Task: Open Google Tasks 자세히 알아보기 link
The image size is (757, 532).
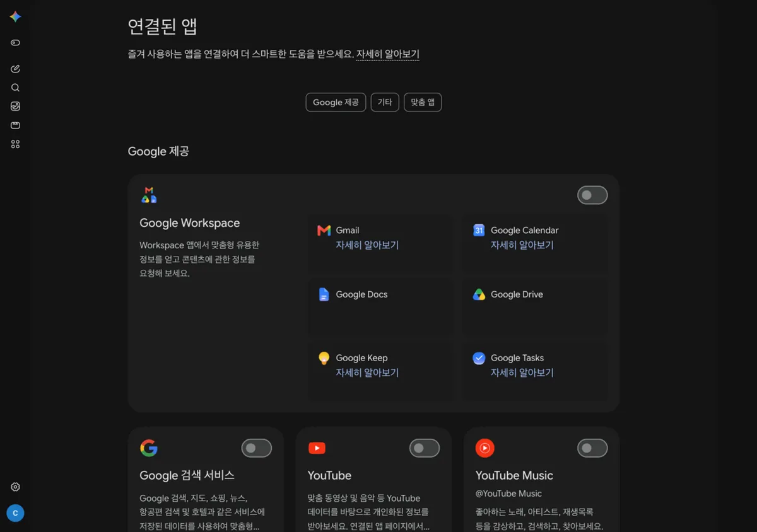Action: 522,373
